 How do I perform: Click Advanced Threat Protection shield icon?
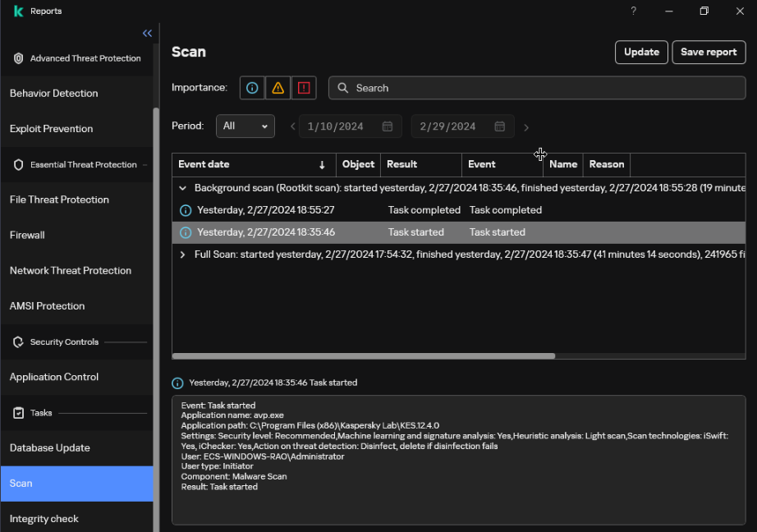tap(18, 58)
